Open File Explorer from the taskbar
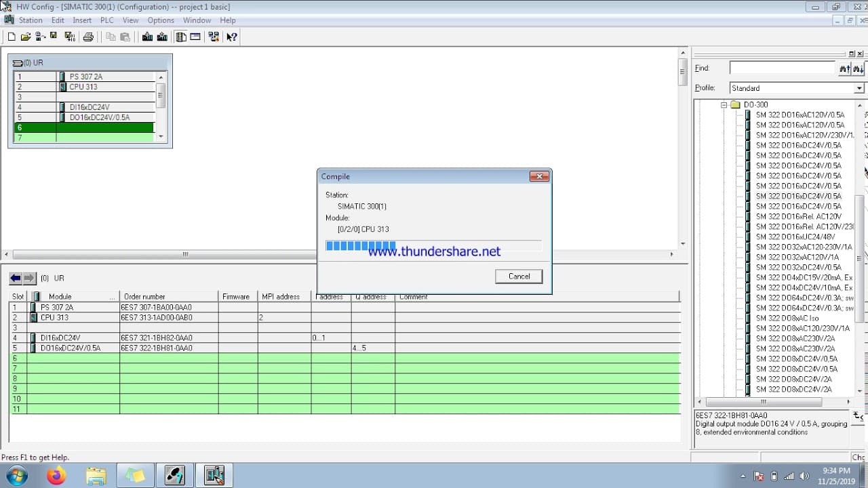The image size is (868, 488). pyautogui.click(x=96, y=476)
